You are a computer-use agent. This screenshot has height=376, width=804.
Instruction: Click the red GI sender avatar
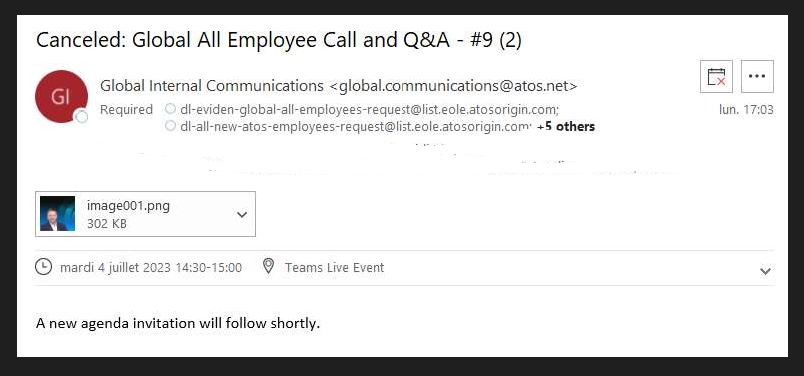(x=61, y=96)
